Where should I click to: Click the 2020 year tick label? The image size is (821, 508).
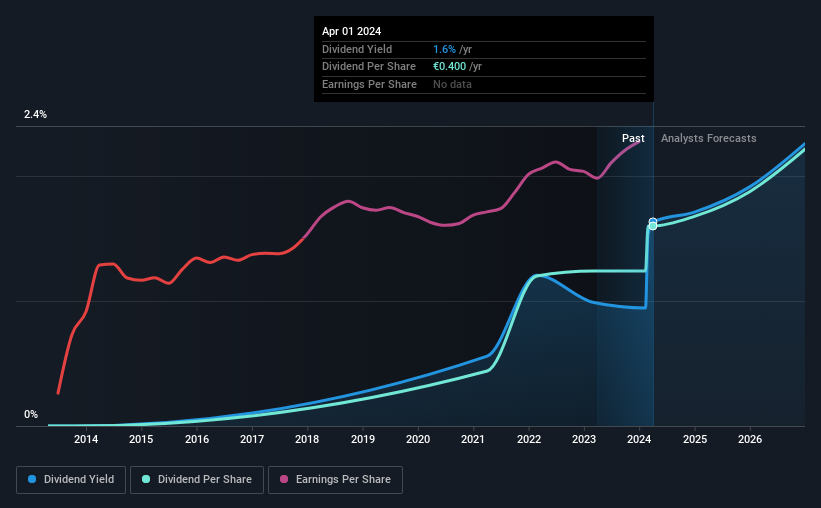pos(418,439)
